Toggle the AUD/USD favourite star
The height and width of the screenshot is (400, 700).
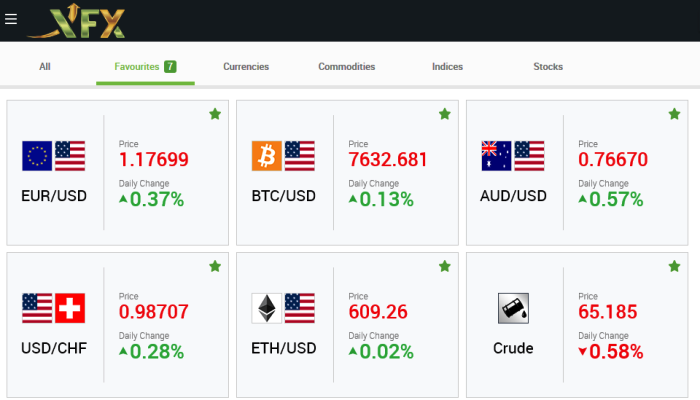pos(674,114)
